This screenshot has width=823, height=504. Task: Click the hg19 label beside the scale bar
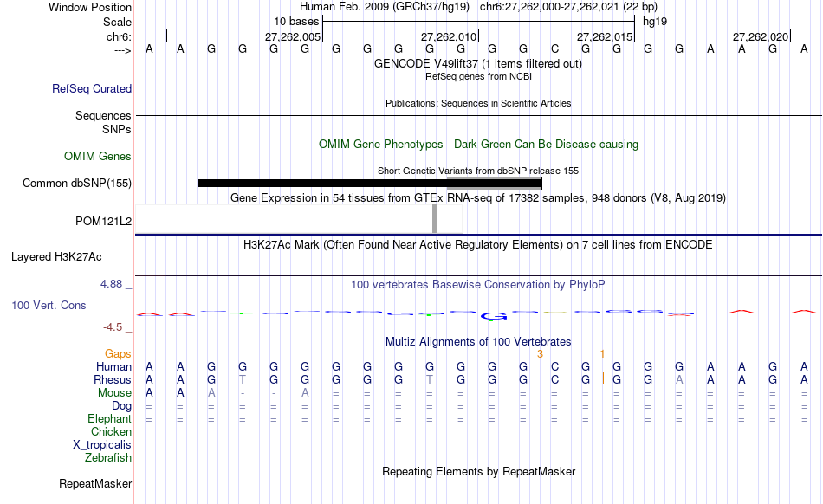(655, 22)
